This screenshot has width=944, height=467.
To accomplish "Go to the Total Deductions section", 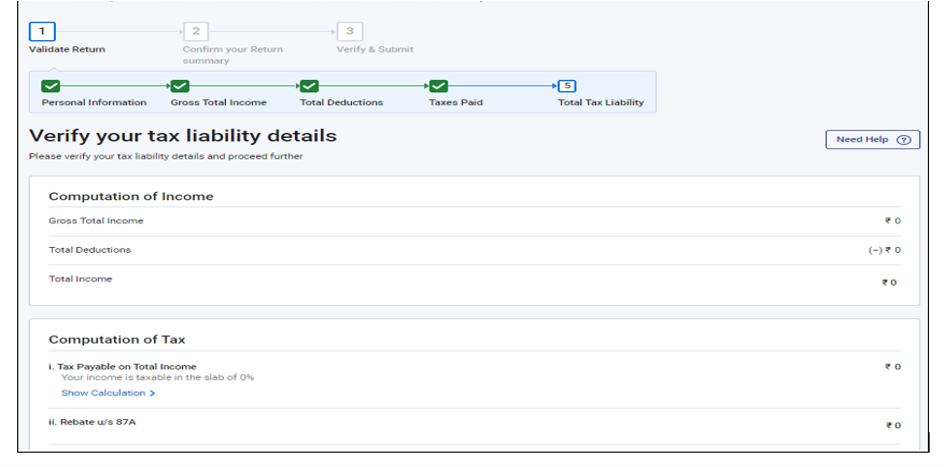I will 341,102.
